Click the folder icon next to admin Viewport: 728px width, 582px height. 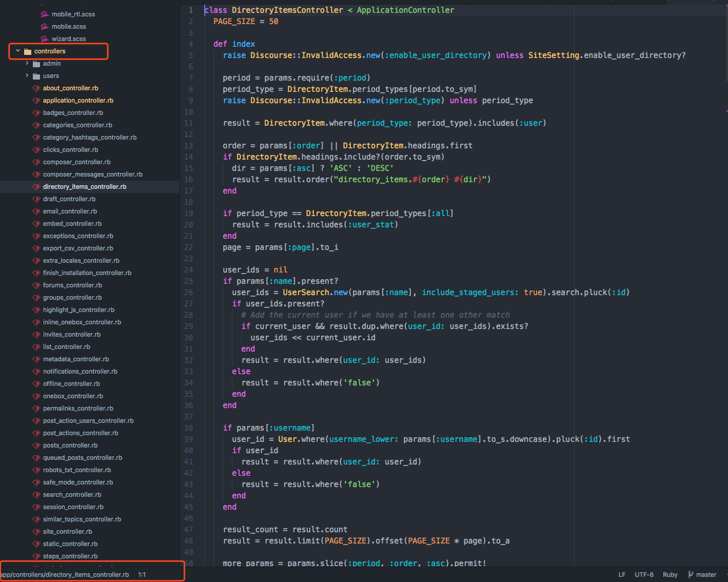pyautogui.click(x=36, y=64)
